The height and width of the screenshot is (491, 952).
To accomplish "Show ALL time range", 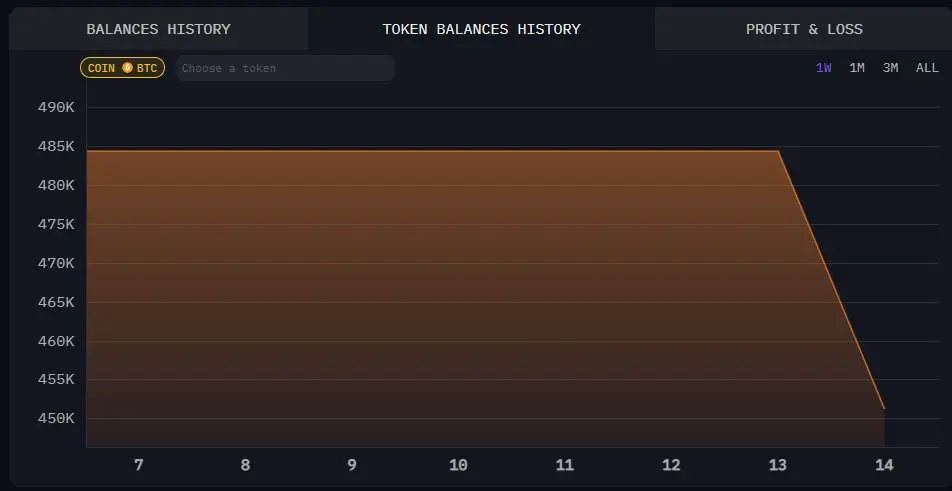I will [927, 68].
